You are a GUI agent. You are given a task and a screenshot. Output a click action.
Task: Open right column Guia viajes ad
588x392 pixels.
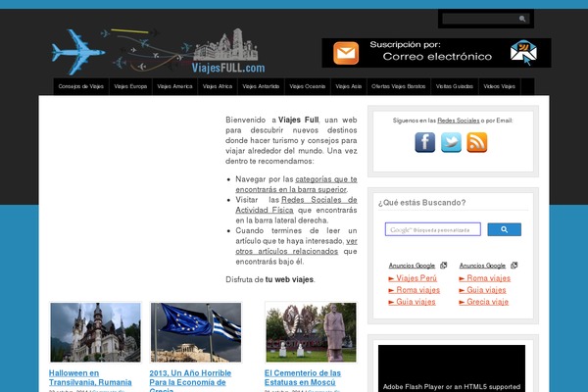coord(482,290)
